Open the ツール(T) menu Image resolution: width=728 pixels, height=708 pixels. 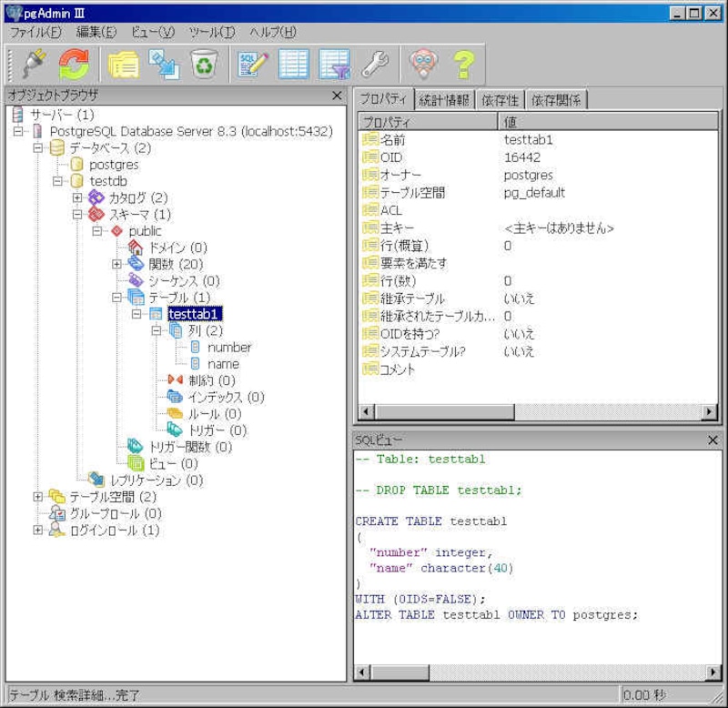pyautogui.click(x=211, y=32)
